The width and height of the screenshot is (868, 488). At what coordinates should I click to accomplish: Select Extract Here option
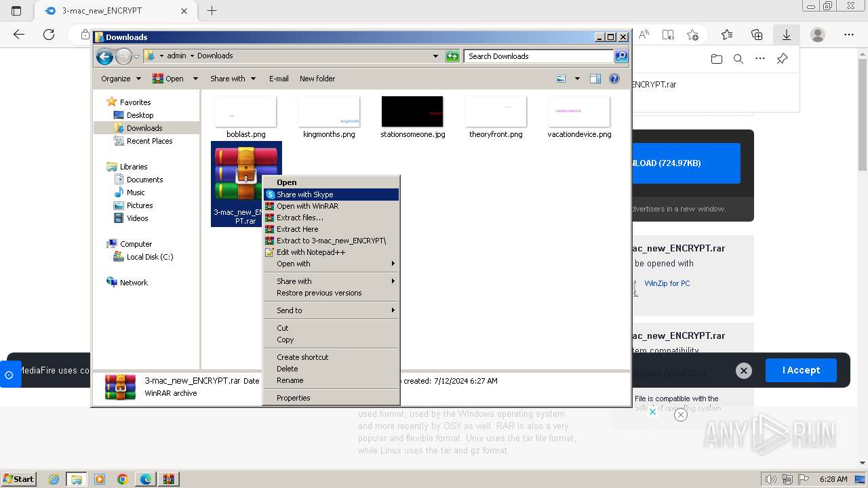(331, 229)
